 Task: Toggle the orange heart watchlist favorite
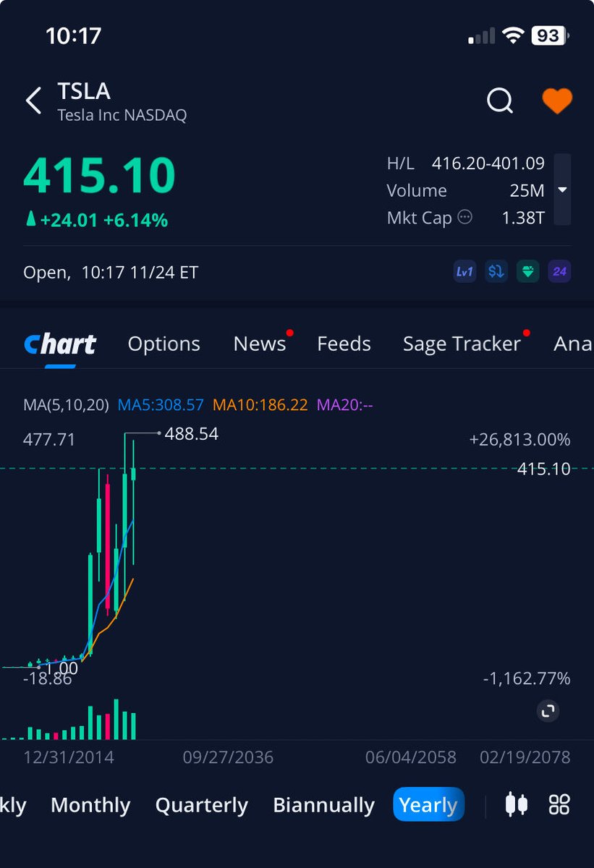(557, 101)
